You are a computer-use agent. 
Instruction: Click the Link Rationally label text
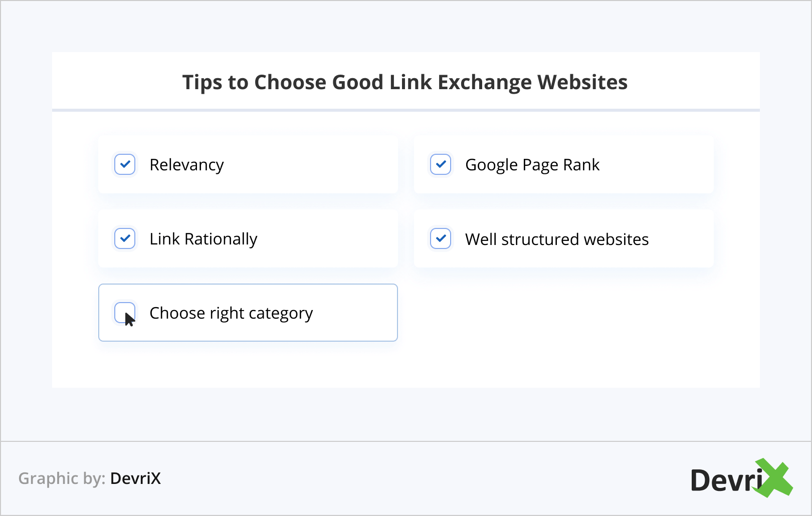click(x=203, y=239)
